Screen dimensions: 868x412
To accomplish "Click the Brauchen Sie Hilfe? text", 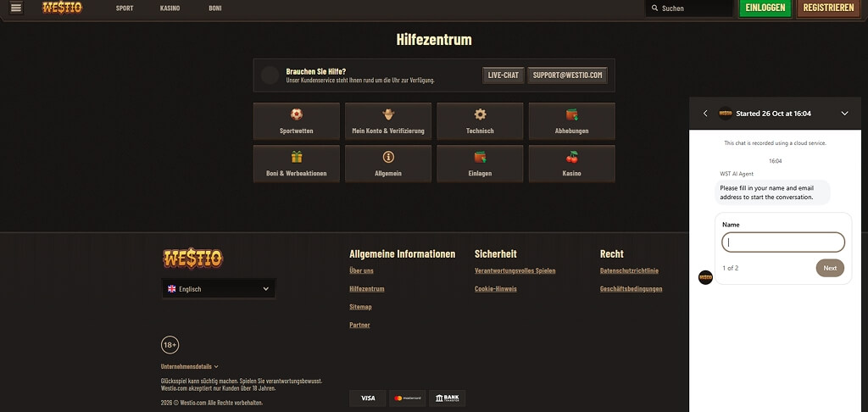I will point(316,71).
